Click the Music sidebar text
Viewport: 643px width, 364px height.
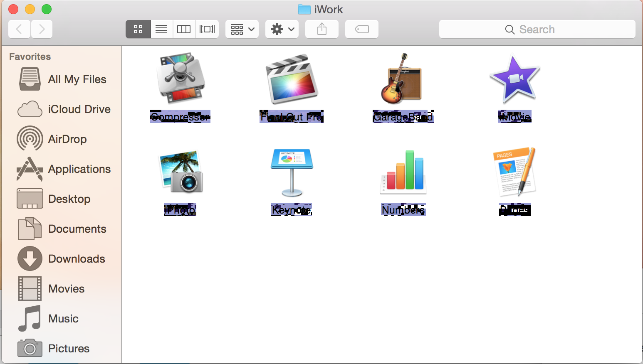pos(63,319)
